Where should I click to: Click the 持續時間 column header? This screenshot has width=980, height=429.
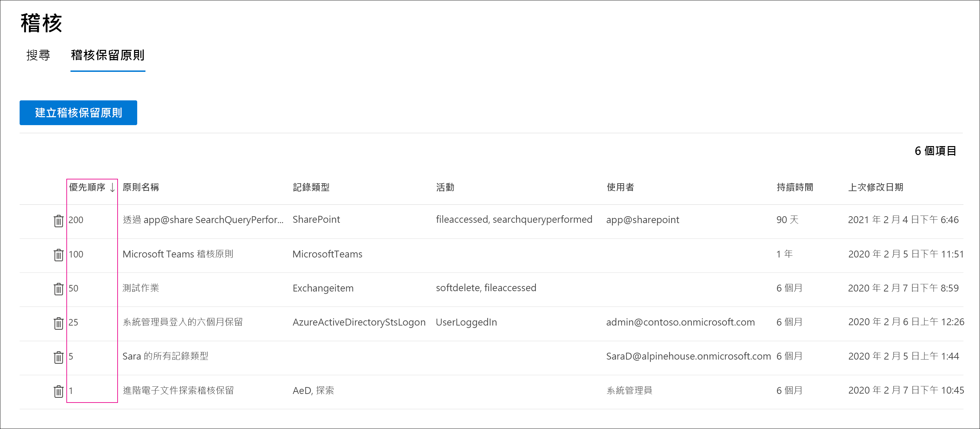795,187
